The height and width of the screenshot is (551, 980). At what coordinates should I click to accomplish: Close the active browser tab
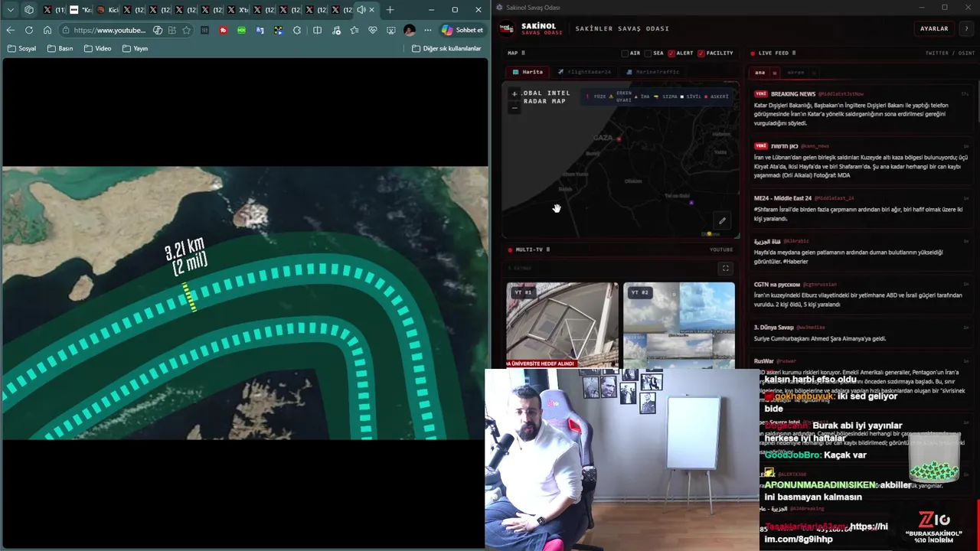[372, 10]
